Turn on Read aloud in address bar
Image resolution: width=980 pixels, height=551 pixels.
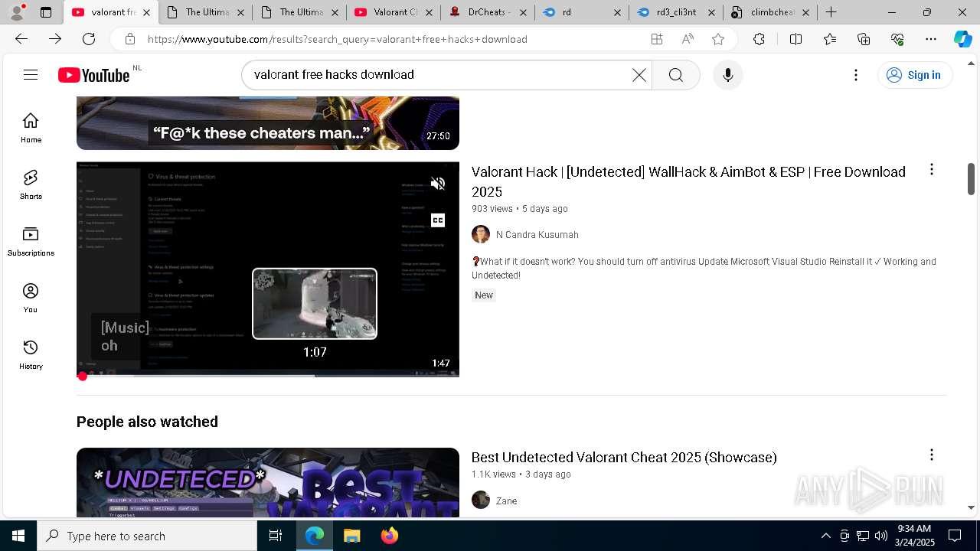(x=688, y=39)
